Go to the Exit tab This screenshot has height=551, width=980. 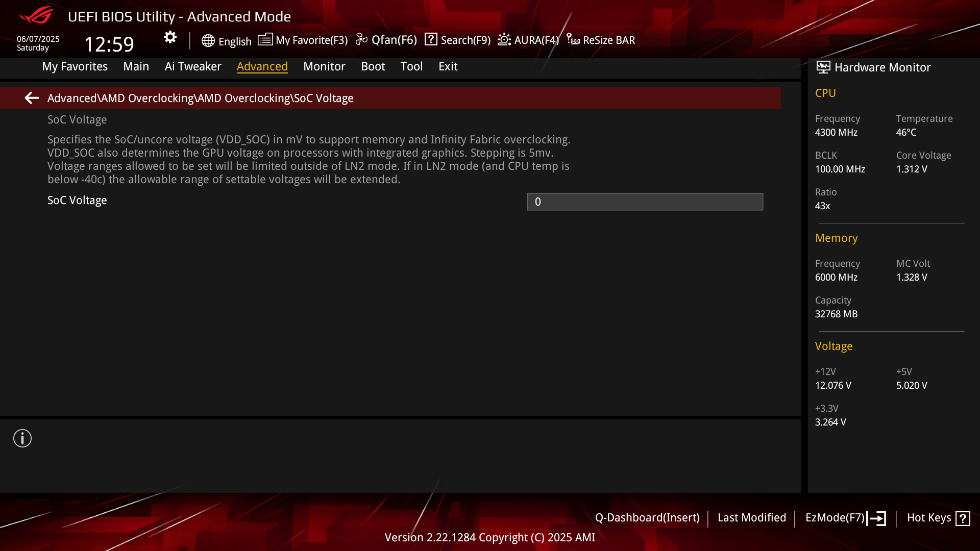[x=448, y=66]
